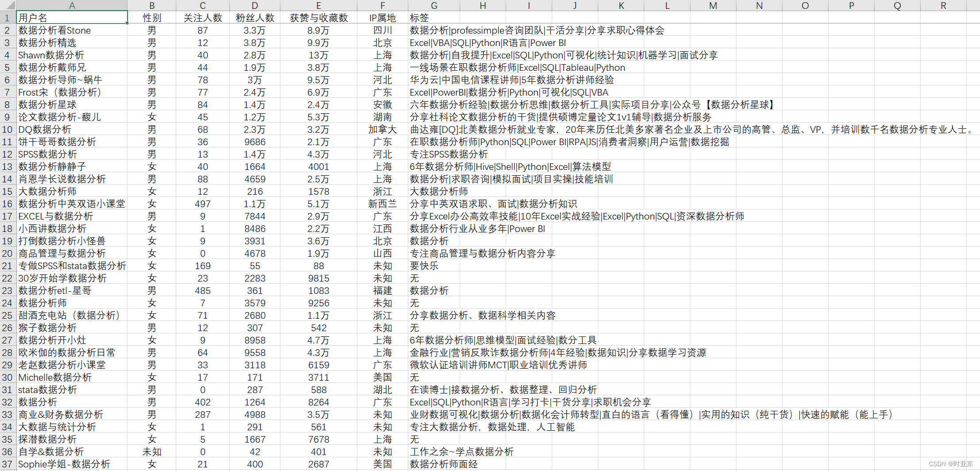Click following count cell '497'
Screen dimensions: 980x471
(x=203, y=204)
